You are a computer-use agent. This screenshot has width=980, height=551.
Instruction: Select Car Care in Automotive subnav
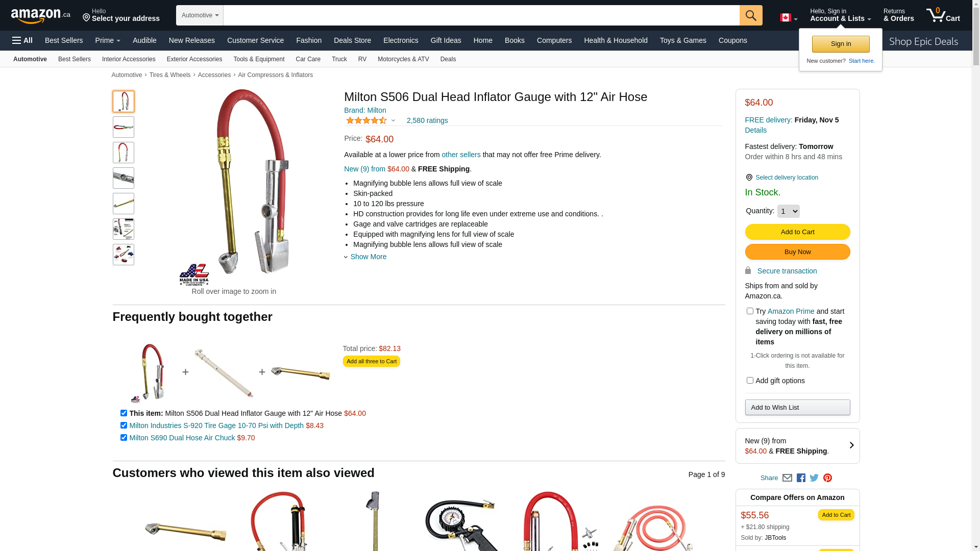308,59
